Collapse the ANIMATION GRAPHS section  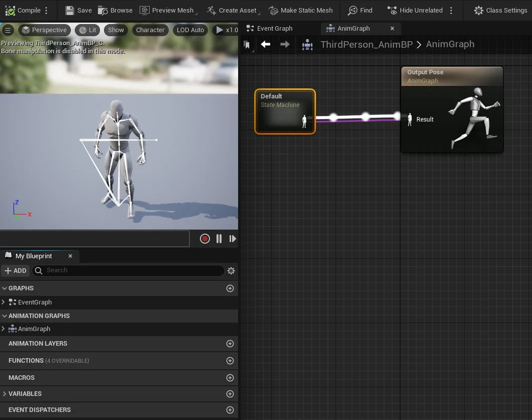pos(5,316)
